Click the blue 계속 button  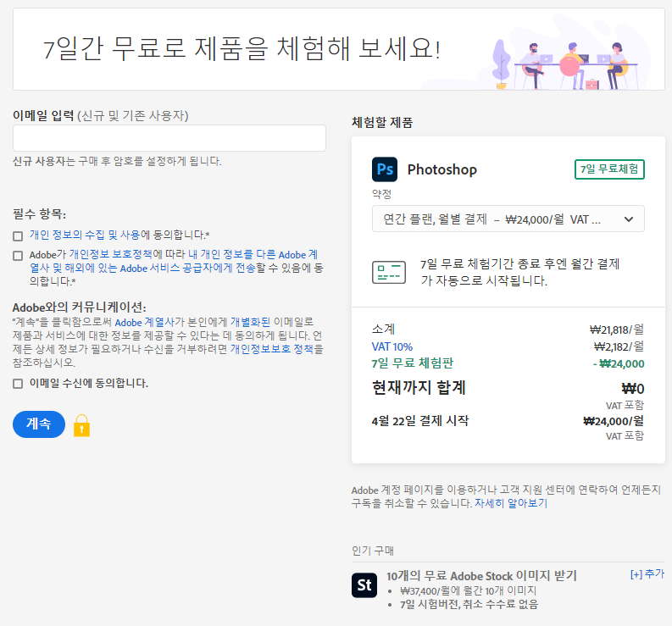[39, 424]
